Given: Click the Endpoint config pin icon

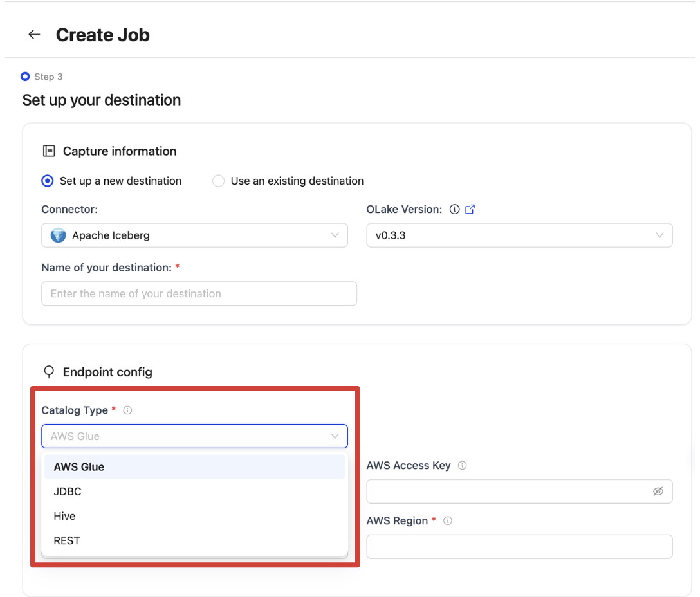Looking at the screenshot, I should [48, 372].
